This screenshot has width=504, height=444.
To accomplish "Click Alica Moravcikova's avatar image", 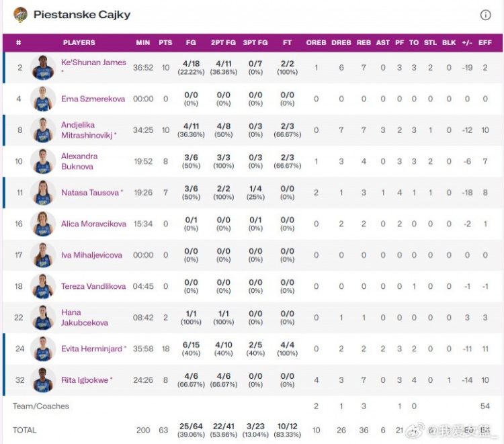I will point(43,224).
